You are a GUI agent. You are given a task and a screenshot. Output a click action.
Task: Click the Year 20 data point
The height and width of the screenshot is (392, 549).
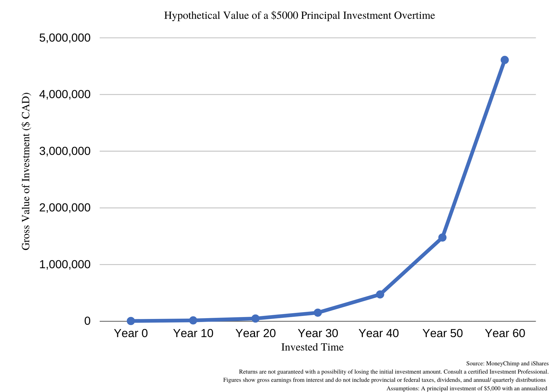point(255,318)
